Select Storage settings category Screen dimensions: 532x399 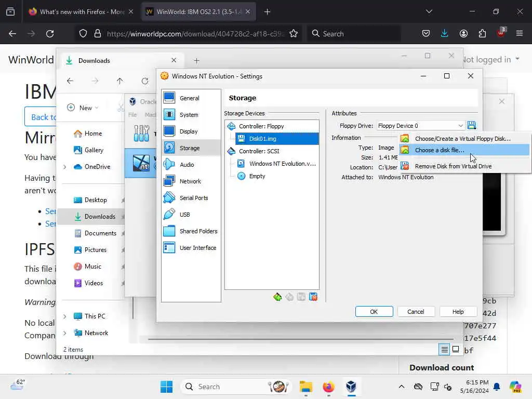click(x=191, y=148)
